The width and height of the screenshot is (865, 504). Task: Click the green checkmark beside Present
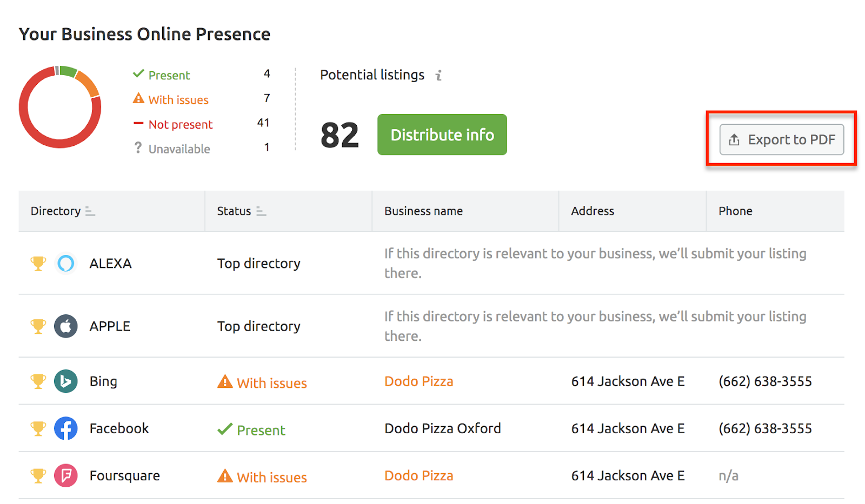(x=137, y=73)
